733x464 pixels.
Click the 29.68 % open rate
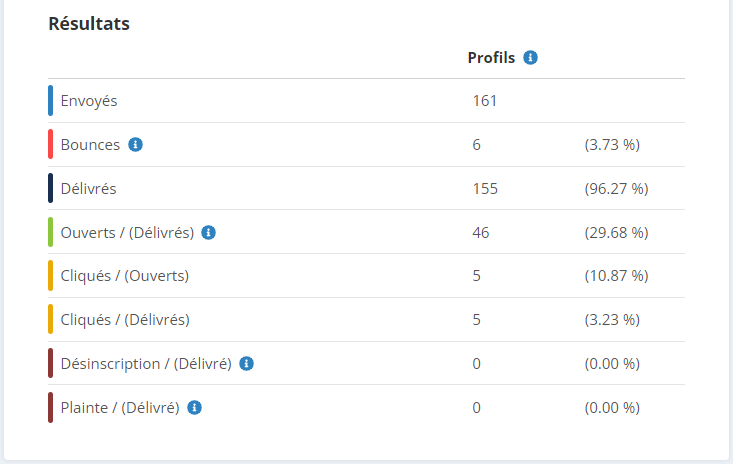(x=616, y=233)
